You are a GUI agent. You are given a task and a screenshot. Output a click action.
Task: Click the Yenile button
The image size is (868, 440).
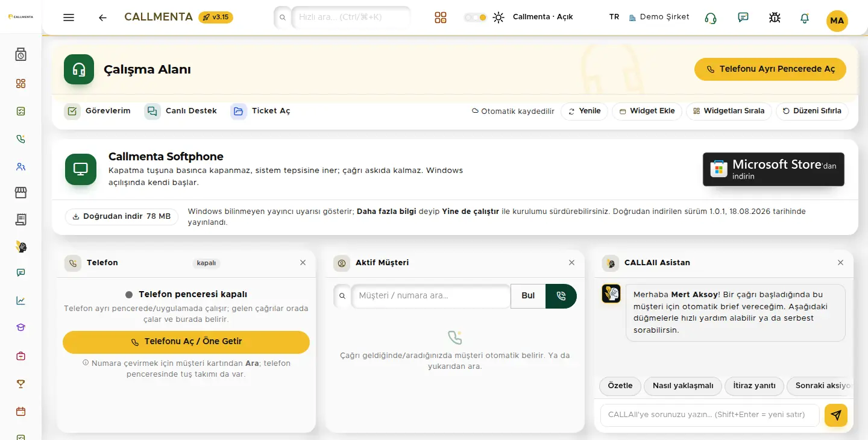584,112
